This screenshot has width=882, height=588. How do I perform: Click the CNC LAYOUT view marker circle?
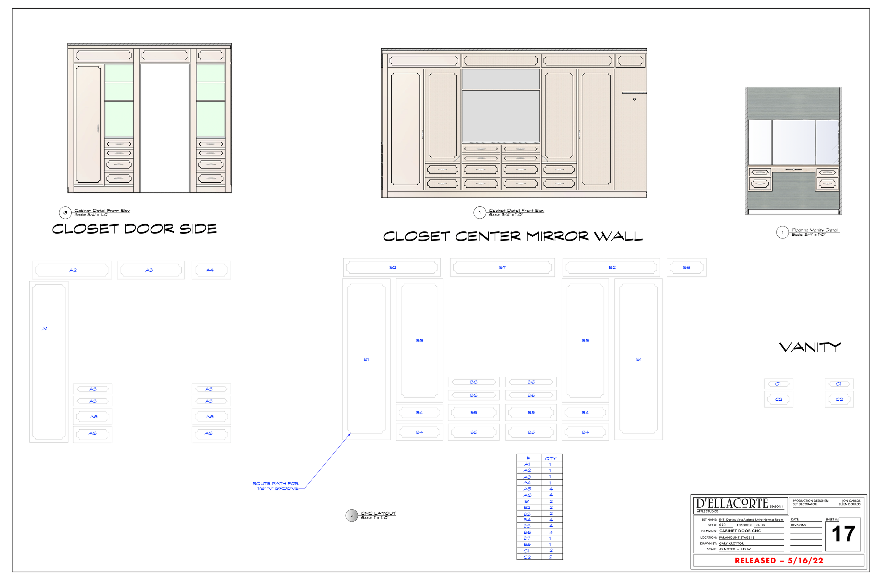(x=351, y=516)
